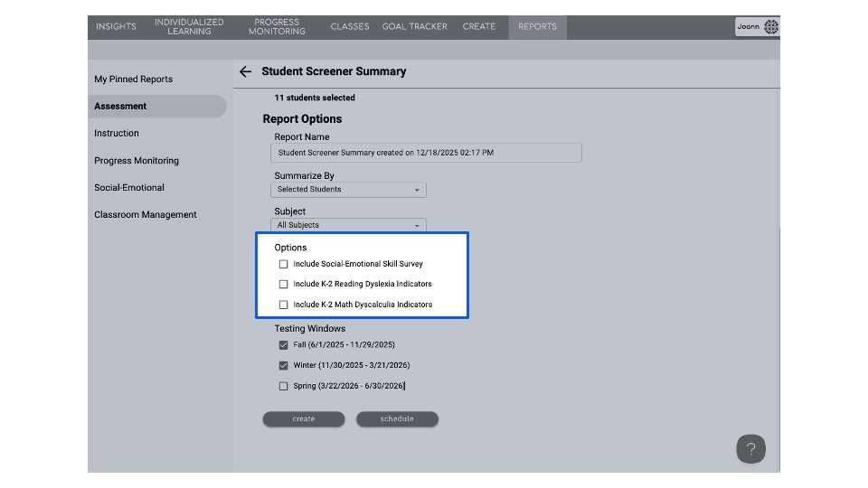Open the Joann user profile menu

pos(757,26)
